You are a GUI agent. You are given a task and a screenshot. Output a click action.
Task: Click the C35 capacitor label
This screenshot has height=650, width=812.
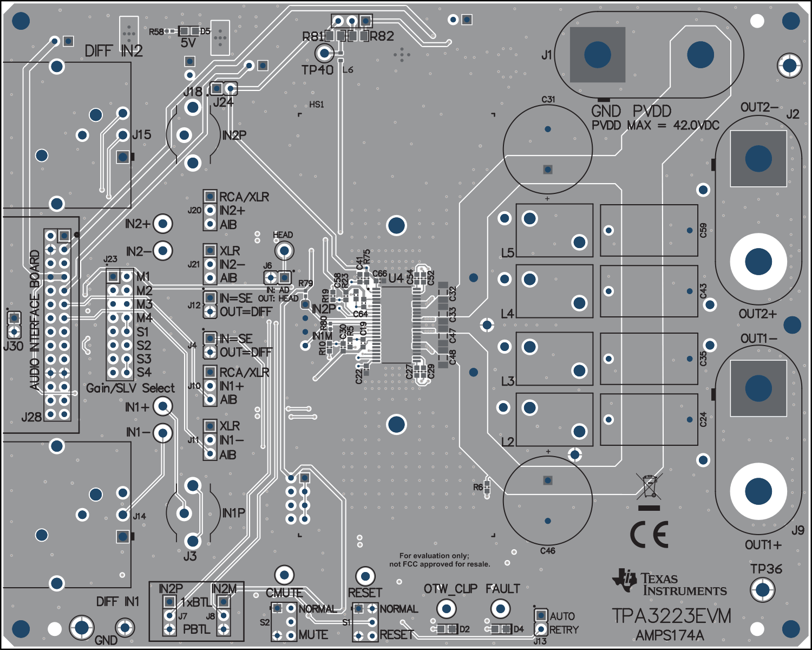click(704, 359)
